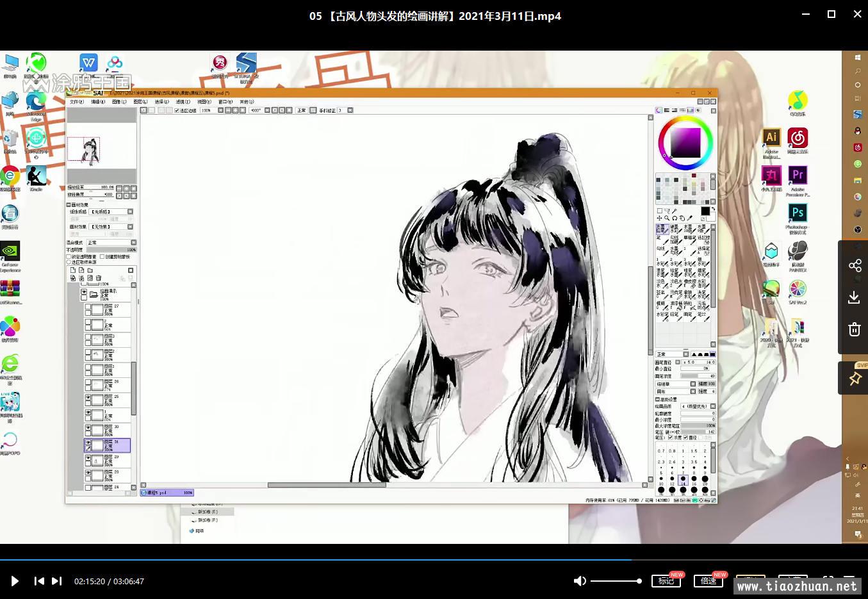Open the Photoshop desktop shortcut
Screen dimensions: 868x599
(x=798, y=214)
